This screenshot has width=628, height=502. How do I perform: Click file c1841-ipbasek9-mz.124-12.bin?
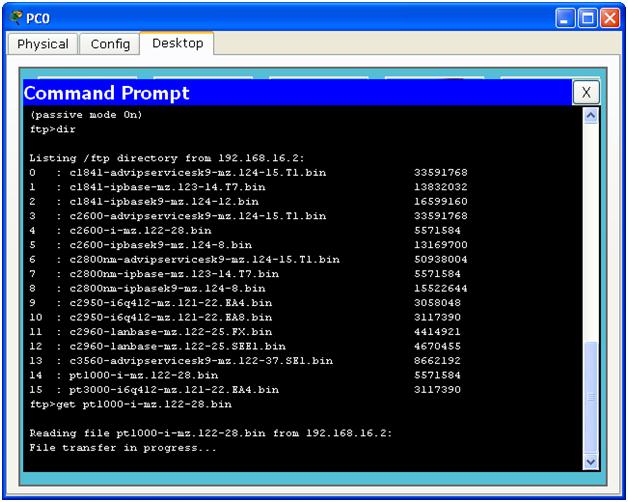164,202
